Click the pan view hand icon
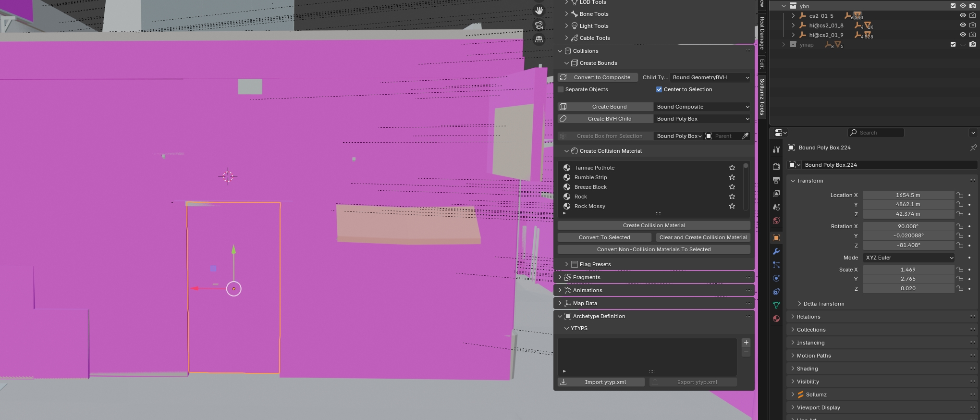The height and width of the screenshot is (420, 980). [x=539, y=11]
